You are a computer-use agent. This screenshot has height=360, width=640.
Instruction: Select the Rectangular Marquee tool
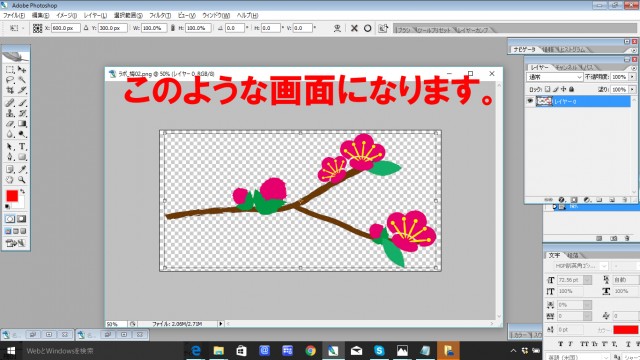pos(10,70)
